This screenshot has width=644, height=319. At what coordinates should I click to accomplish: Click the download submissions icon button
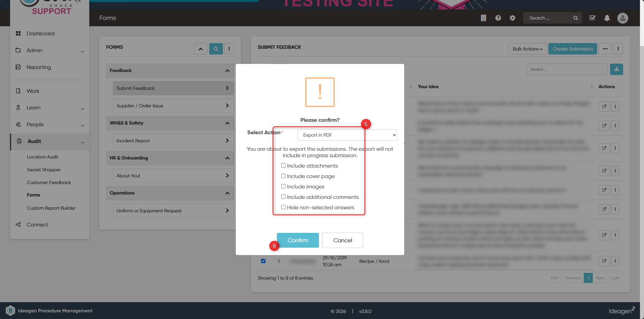(x=616, y=69)
